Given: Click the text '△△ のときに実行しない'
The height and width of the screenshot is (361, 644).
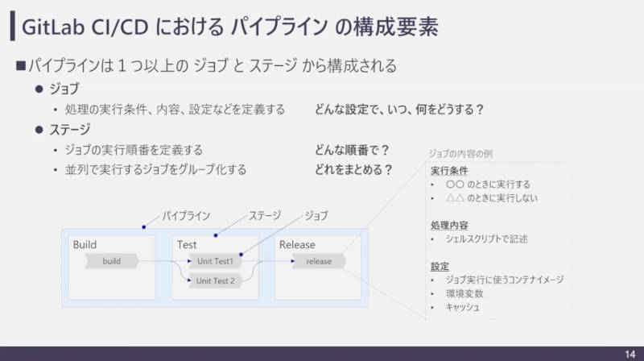Looking at the screenshot, I should pyautogui.click(x=492, y=198).
